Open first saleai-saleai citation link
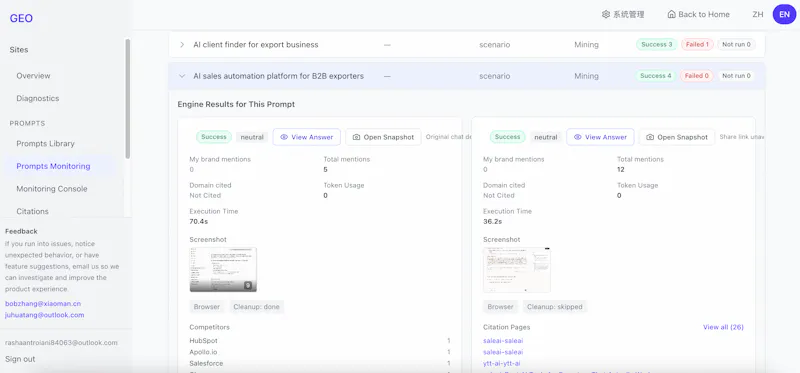 click(x=503, y=340)
